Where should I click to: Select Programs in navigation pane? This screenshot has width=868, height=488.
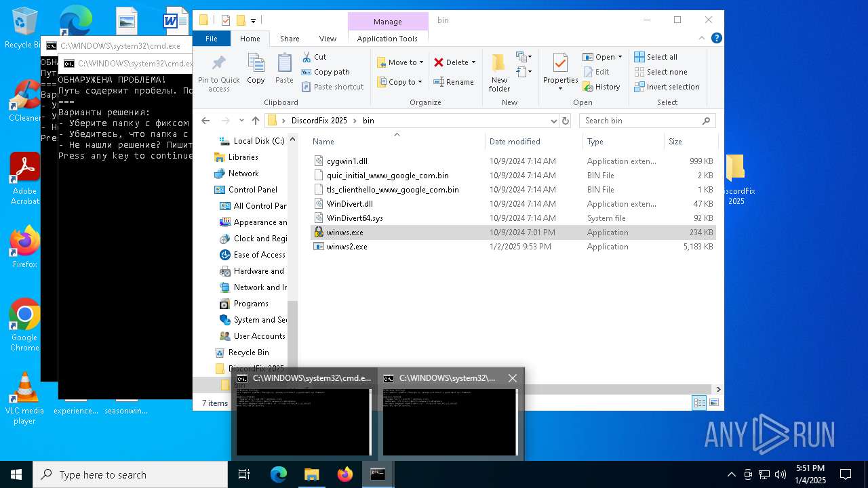(x=250, y=304)
